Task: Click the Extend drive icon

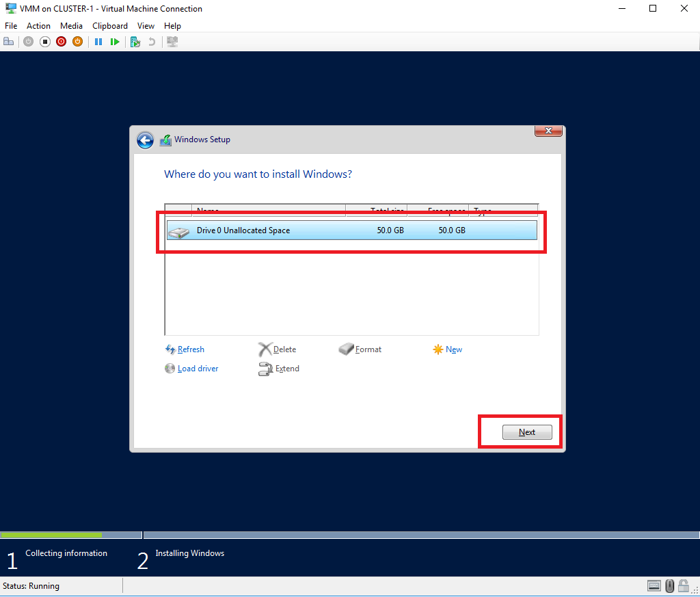Action: tap(265, 369)
